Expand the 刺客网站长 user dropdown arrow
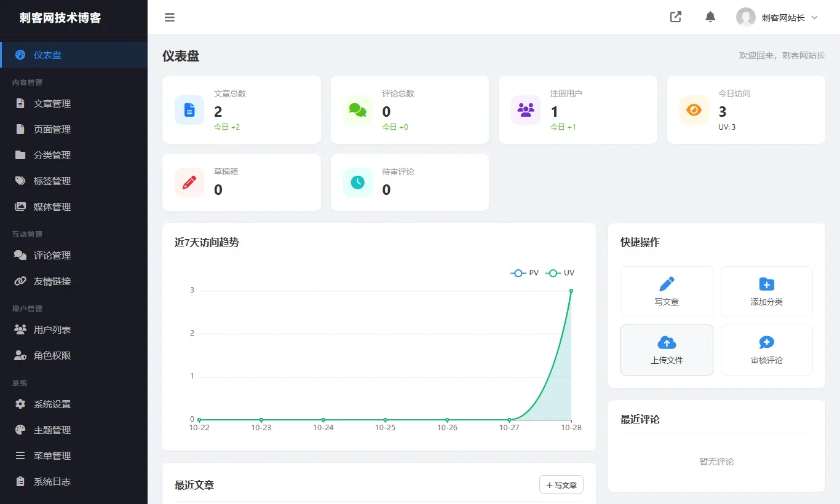Image resolution: width=840 pixels, height=504 pixels. [x=815, y=18]
